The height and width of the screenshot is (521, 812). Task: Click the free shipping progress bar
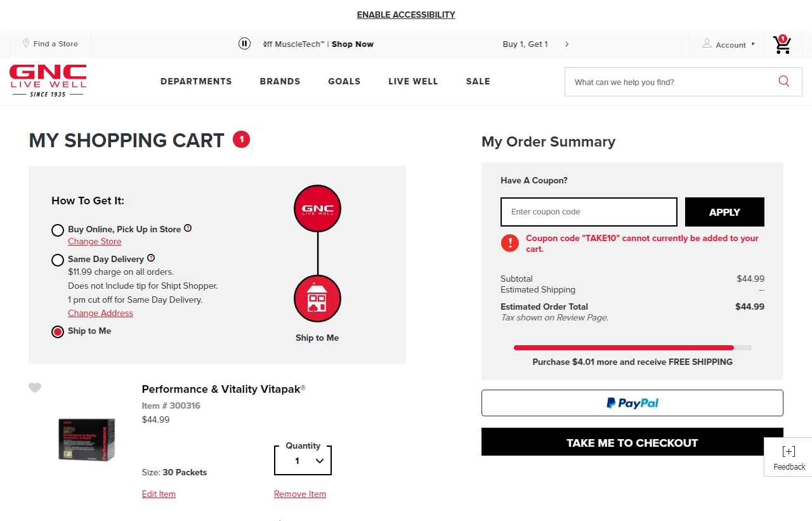tap(632, 348)
